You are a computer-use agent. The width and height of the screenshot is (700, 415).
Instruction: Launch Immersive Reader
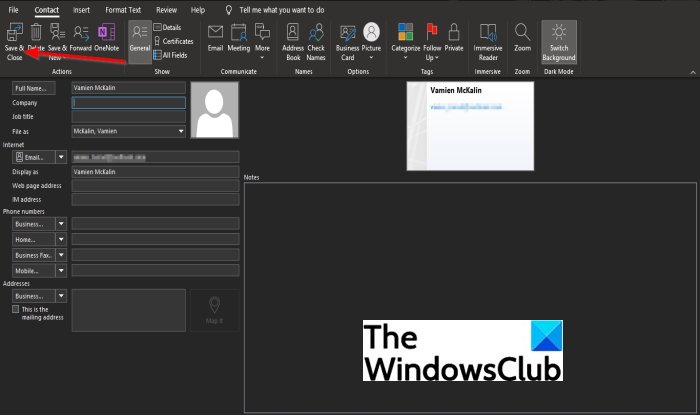(x=488, y=42)
